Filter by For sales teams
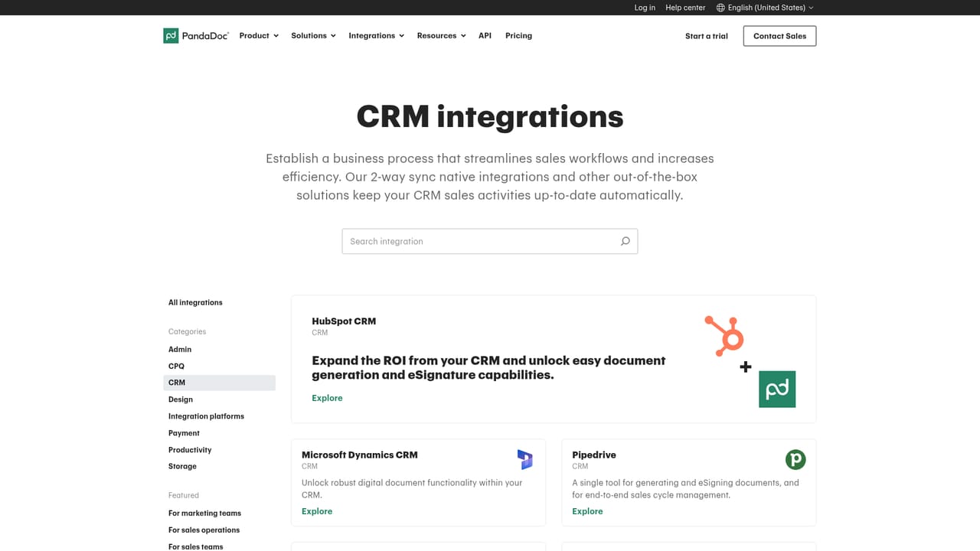This screenshot has height=551, width=980. pyautogui.click(x=196, y=546)
